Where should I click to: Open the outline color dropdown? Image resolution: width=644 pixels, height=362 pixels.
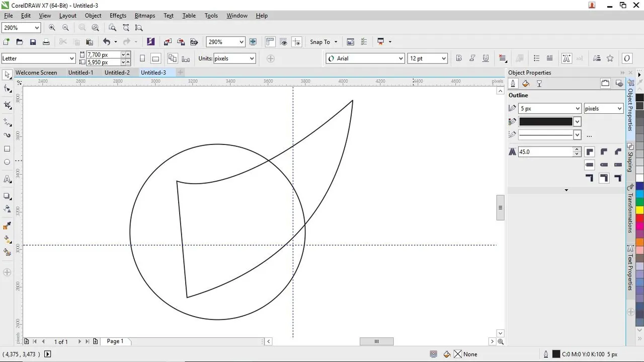coord(577,121)
